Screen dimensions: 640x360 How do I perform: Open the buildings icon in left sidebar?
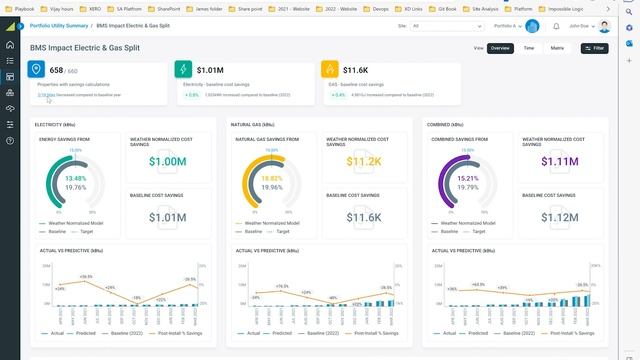[x=10, y=93]
